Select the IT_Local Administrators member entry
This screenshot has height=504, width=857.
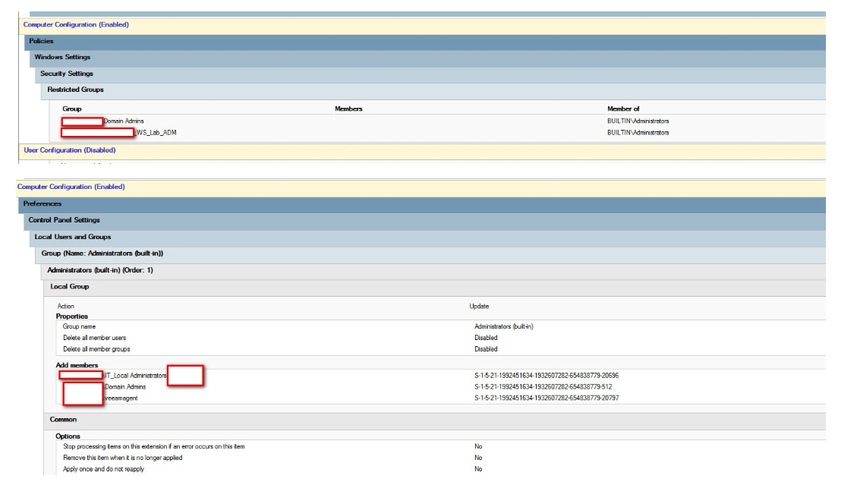(140, 373)
